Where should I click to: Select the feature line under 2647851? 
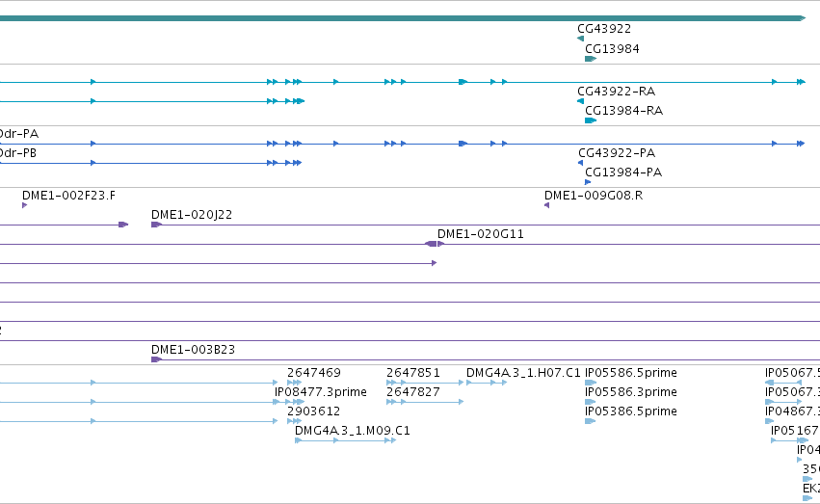(425, 383)
